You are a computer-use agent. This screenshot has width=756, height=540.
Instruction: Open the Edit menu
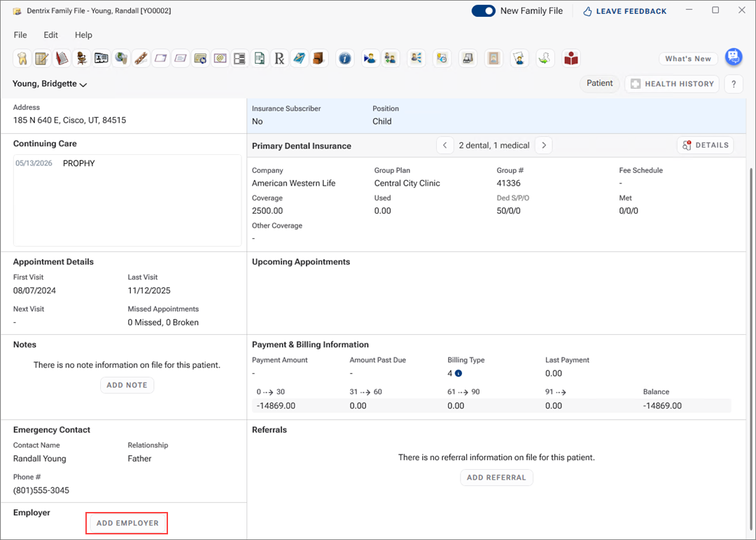(51, 35)
